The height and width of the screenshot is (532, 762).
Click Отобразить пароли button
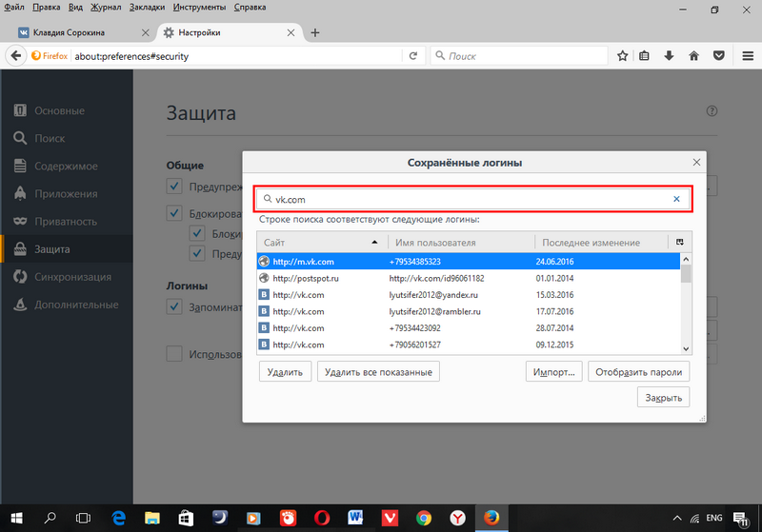[638, 372]
